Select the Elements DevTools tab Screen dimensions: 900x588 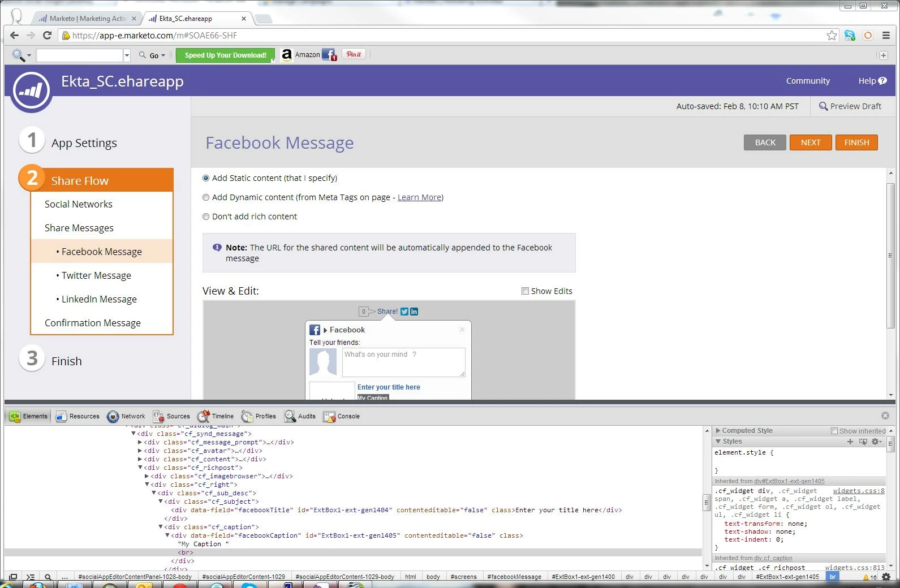tap(29, 416)
